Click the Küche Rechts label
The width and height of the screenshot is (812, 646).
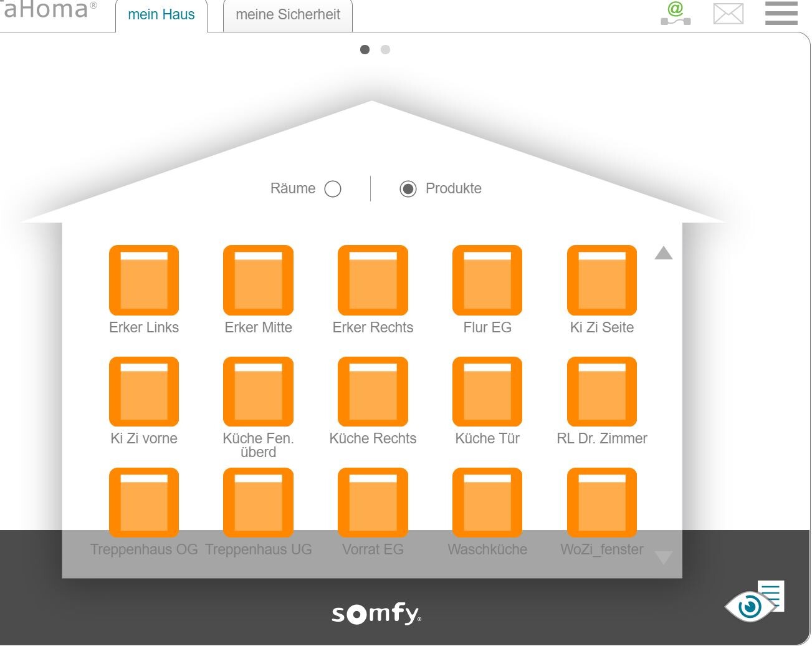373,438
